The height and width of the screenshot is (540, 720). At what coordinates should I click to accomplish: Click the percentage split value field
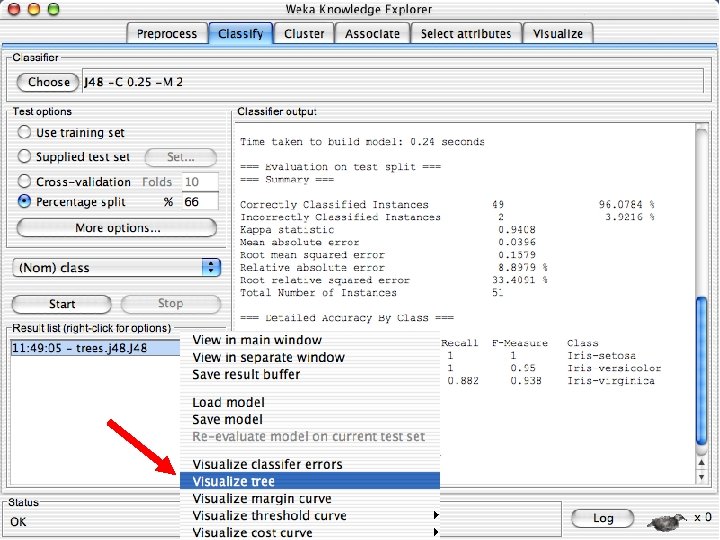[x=200, y=202]
